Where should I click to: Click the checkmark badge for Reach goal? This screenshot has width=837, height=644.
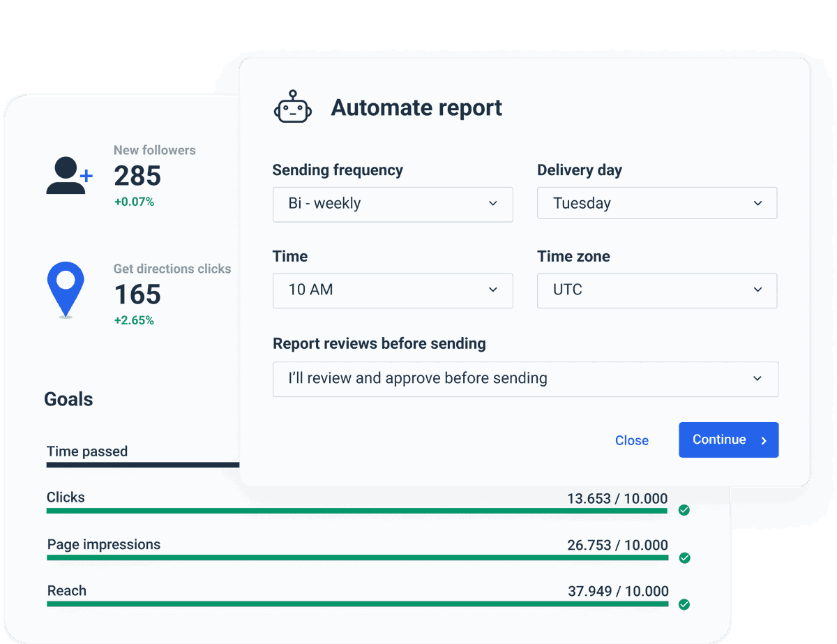tap(684, 604)
